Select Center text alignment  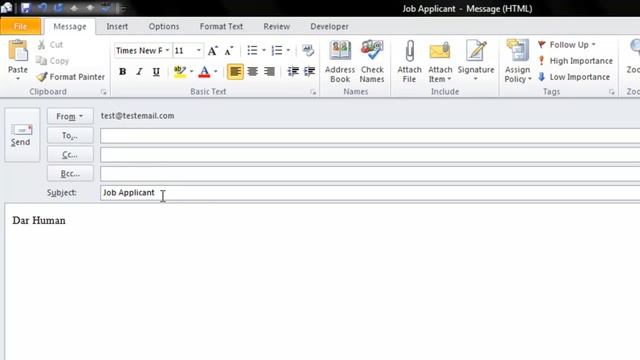[x=253, y=72]
